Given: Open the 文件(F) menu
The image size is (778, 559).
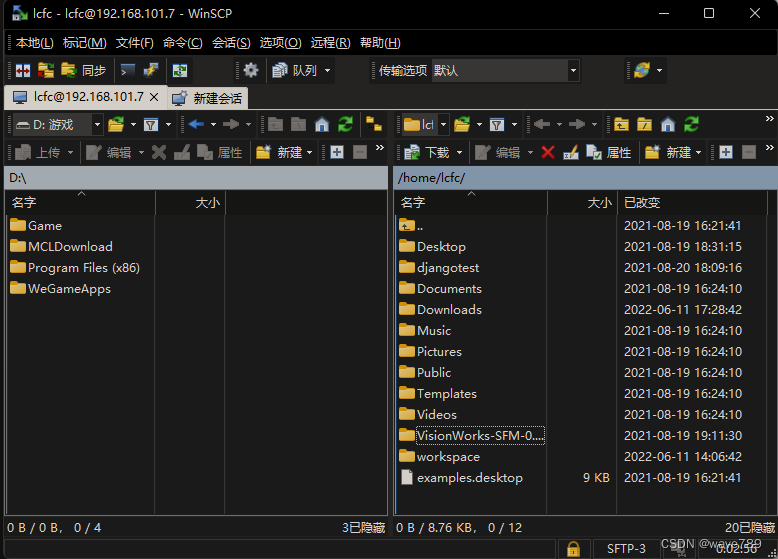Looking at the screenshot, I should (x=135, y=43).
